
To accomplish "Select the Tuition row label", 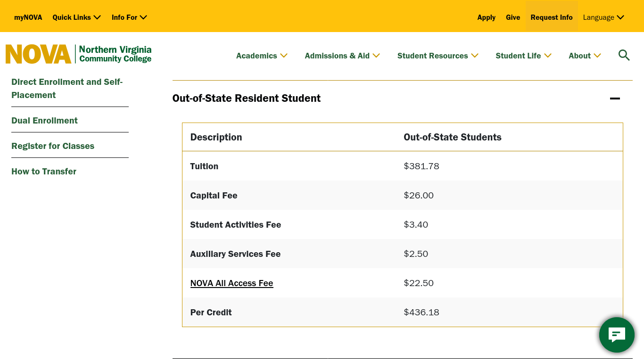I will coord(204,166).
